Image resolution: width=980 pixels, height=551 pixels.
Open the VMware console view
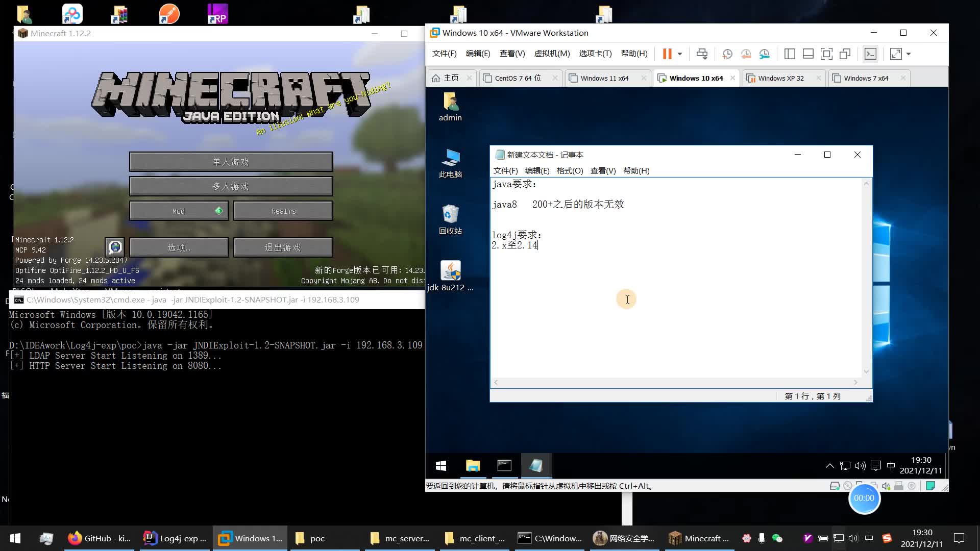pos(870,54)
